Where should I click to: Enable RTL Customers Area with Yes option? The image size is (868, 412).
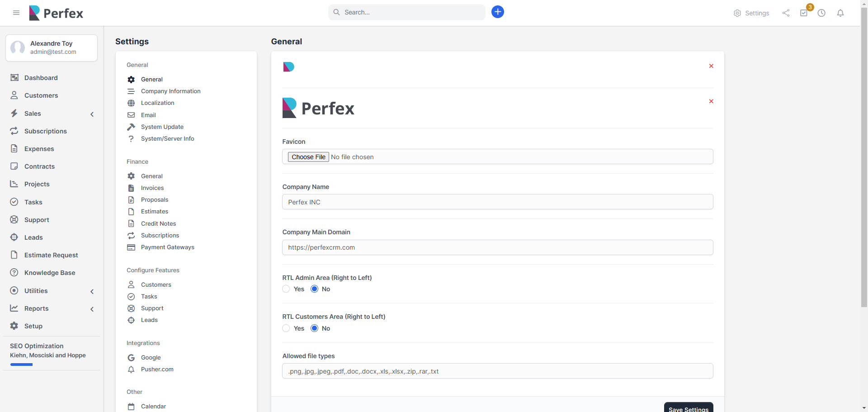286,328
